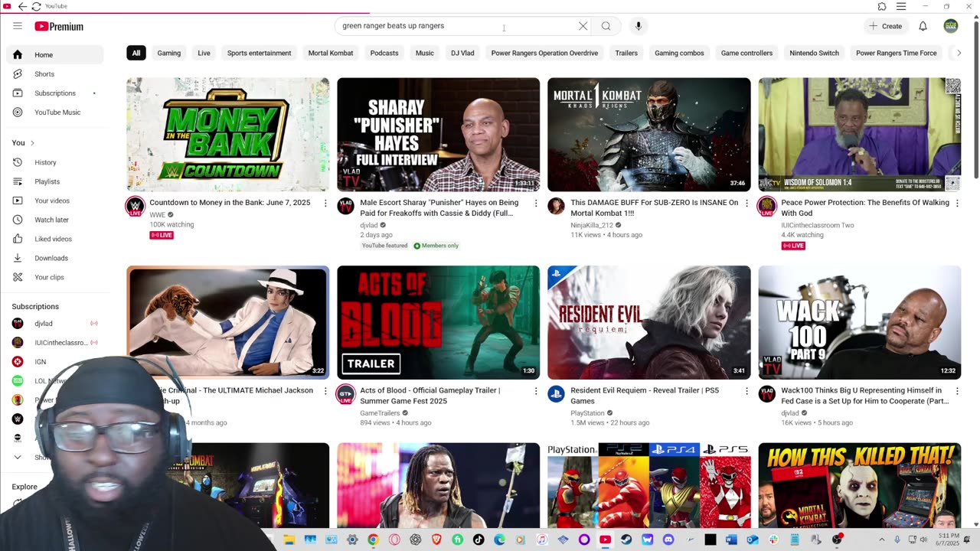Open the Resident Evil Requiem thumbnail
The image size is (980, 551).
point(649,322)
